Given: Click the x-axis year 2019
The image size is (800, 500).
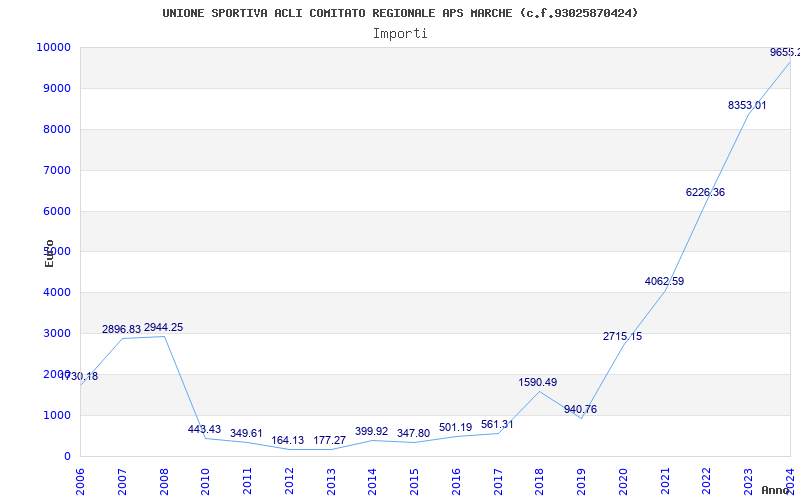Looking at the screenshot, I should click(x=582, y=482).
